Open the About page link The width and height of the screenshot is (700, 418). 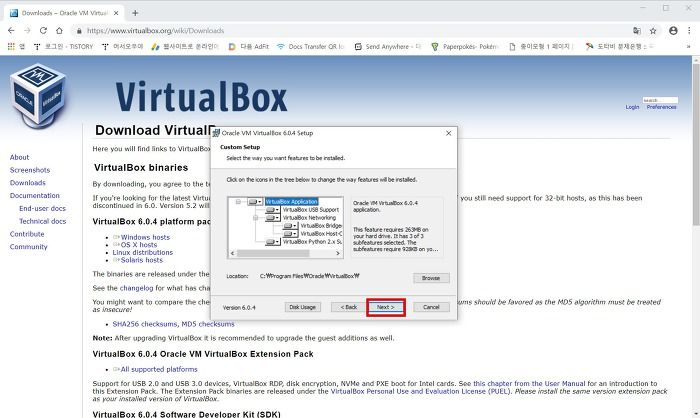click(19, 157)
